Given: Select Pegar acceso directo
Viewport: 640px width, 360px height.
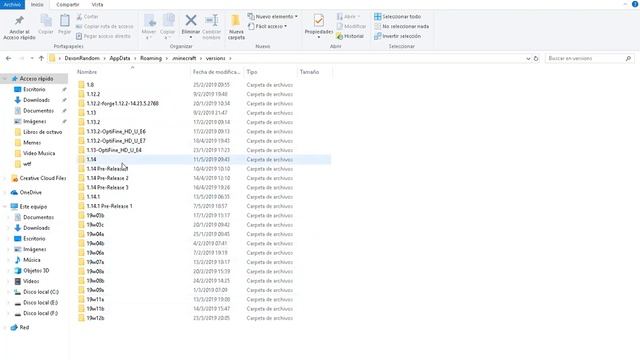Looking at the screenshot, I should point(103,36).
